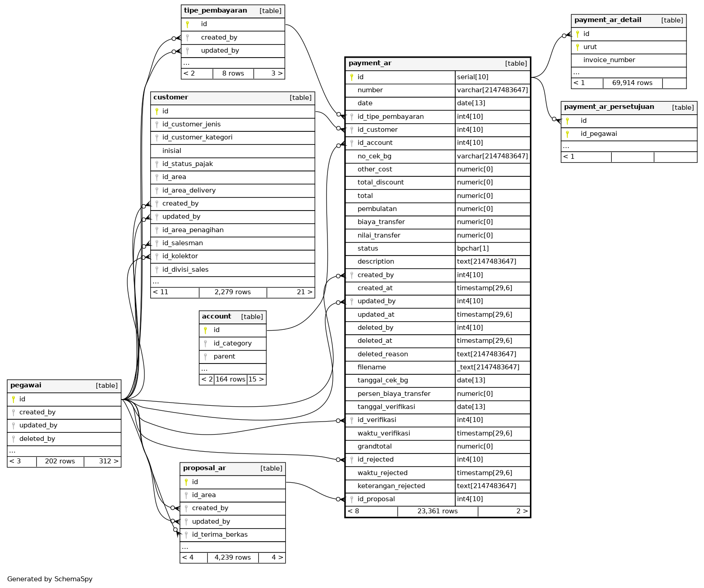Open the customer table title
This screenshot has height=588, width=704.
point(171,98)
